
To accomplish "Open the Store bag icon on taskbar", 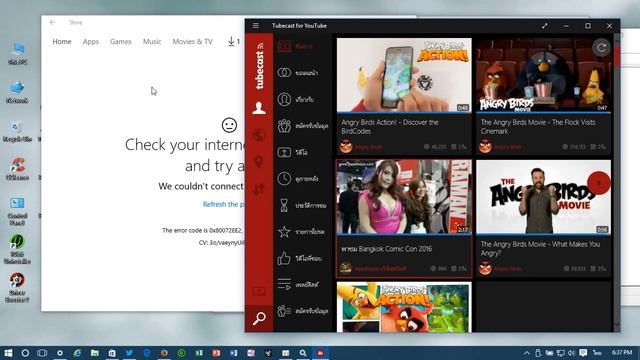I will (x=112, y=353).
